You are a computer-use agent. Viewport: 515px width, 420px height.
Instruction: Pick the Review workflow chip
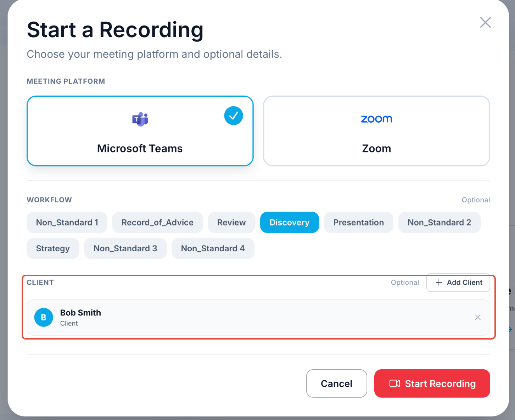pyautogui.click(x=231, y=222)
